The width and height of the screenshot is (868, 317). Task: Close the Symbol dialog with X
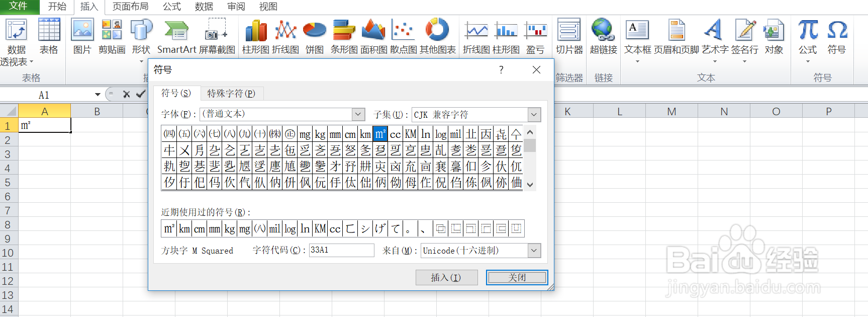(x=537, y=70)
